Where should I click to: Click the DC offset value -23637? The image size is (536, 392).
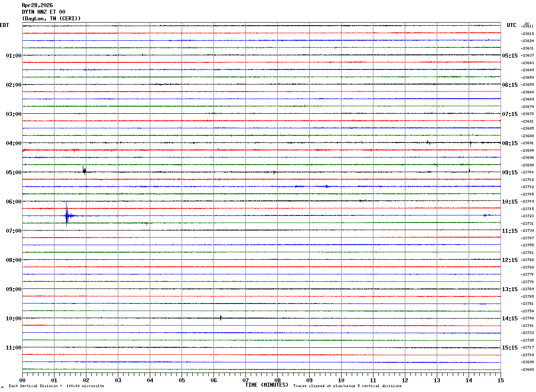(527, 56)
